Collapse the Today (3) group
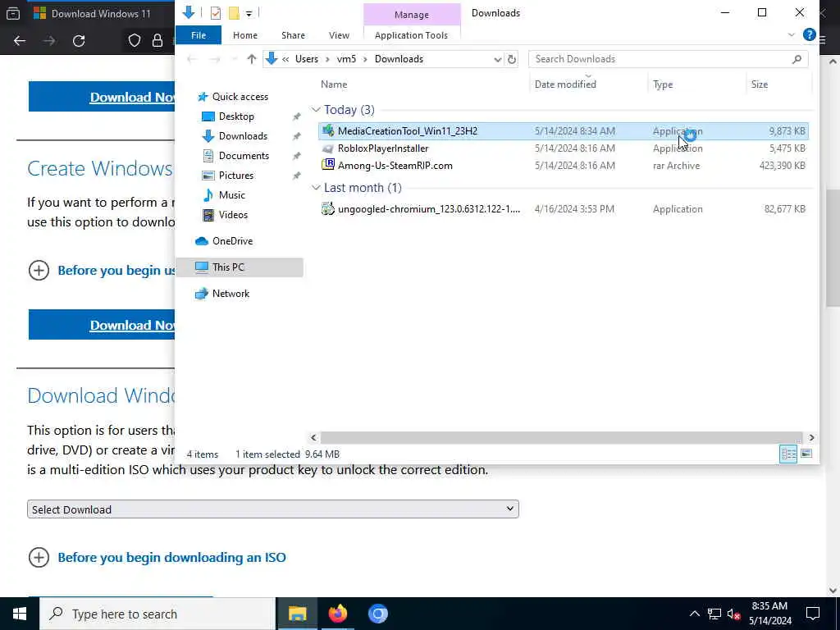The height and width of the screenshot is (630, 840). [316, 110]
